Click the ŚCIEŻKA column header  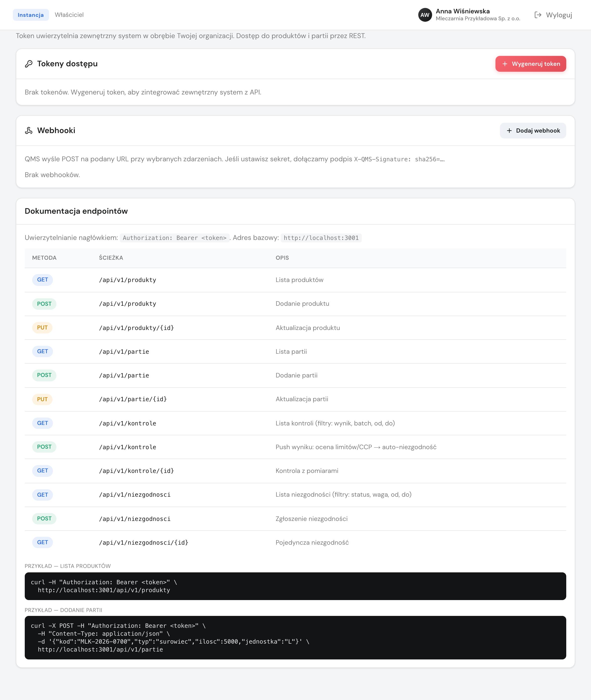[111, 258]
